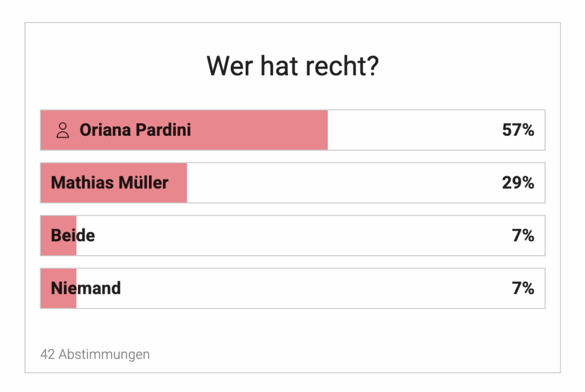
Task: Click the empty white area of Mathias Müller row
Action: click(x=343, y=183)
